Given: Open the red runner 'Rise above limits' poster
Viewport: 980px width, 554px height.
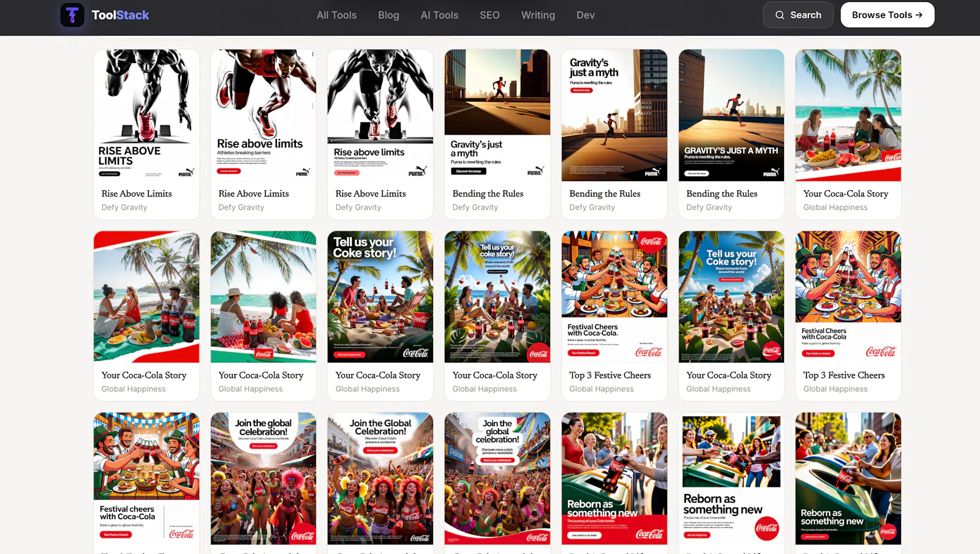Looking at the screenshot, I should pyautogui.click(x=263, y=115).
